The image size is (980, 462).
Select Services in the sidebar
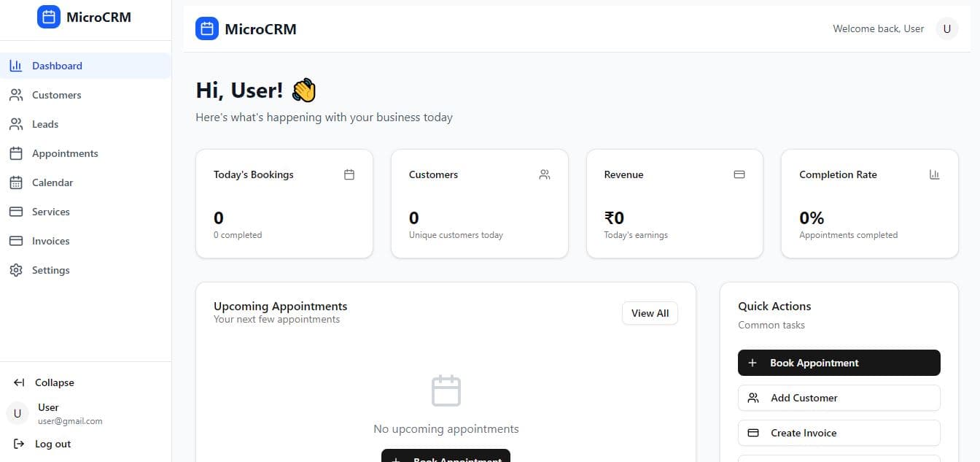pyautogui.click(x=85, y=212)
